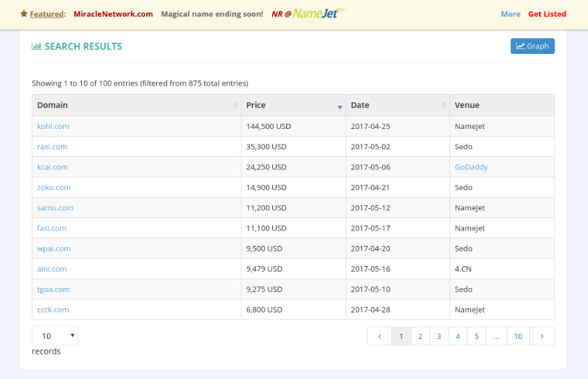Image resolution: width=588 pixels, height=379 pixels.
Task: Click the Featured star icon
Action: point(24,14)
